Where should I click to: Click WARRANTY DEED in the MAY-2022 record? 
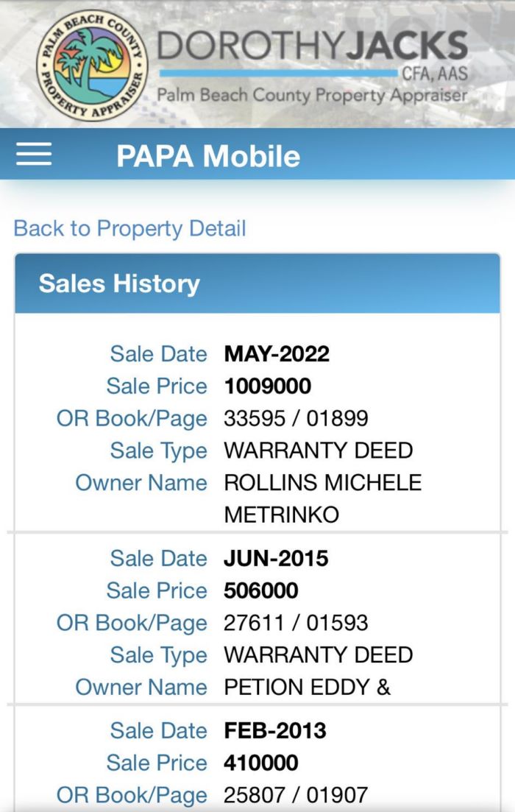coord(318,451)
